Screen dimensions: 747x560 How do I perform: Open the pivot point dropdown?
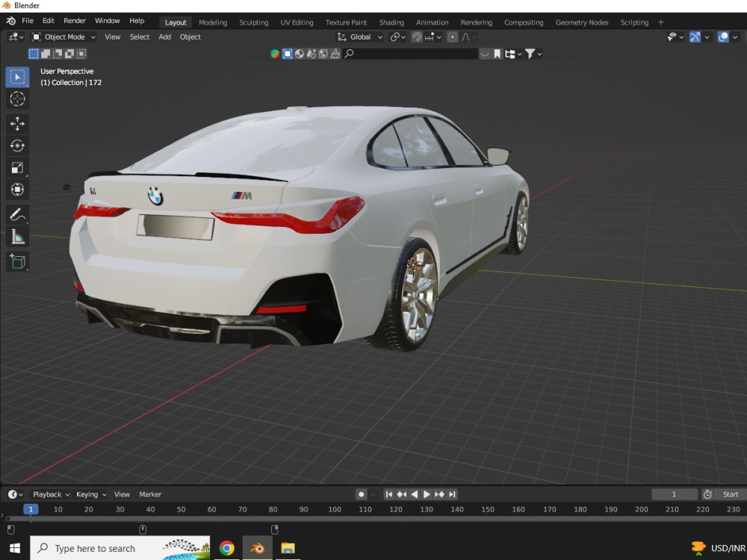pos(397,37)
